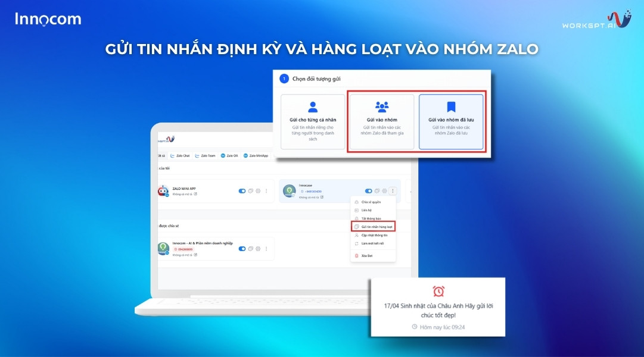This screenshot has height=357, width=644.
Task: Click 'Tắt thông báo' menu entry
Action: [x=373, y=218]
